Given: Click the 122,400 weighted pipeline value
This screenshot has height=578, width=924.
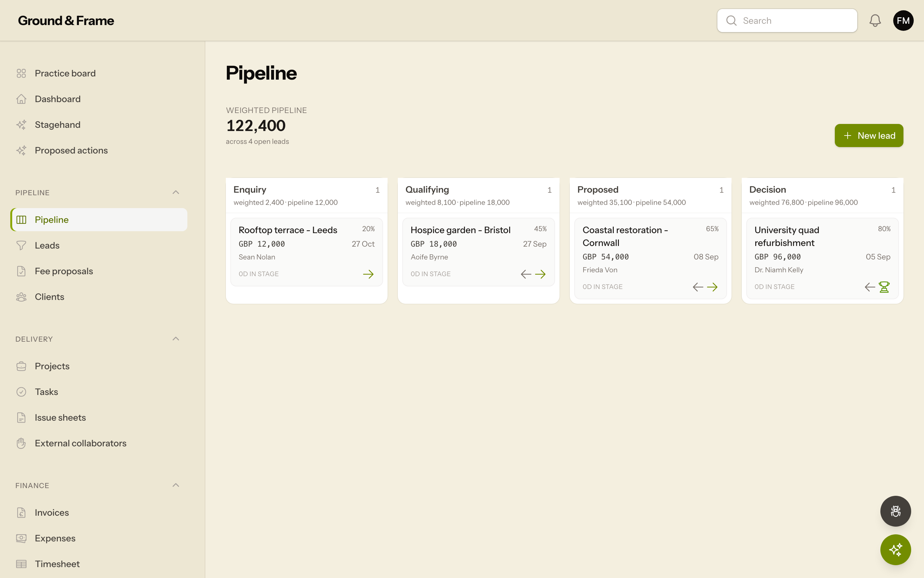Looking at the screenshot, I should click(256, 126).
